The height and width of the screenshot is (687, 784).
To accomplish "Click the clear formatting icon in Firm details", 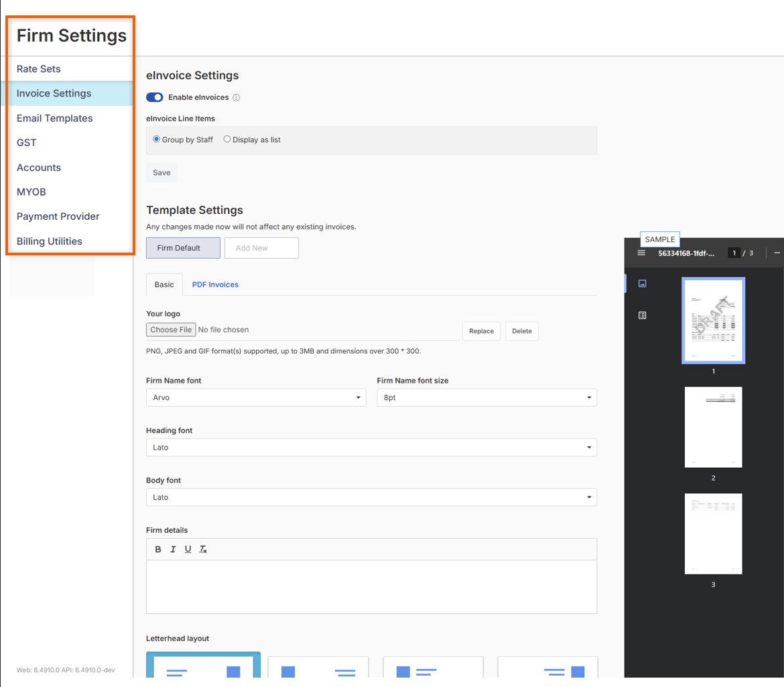I will point(204,550).
